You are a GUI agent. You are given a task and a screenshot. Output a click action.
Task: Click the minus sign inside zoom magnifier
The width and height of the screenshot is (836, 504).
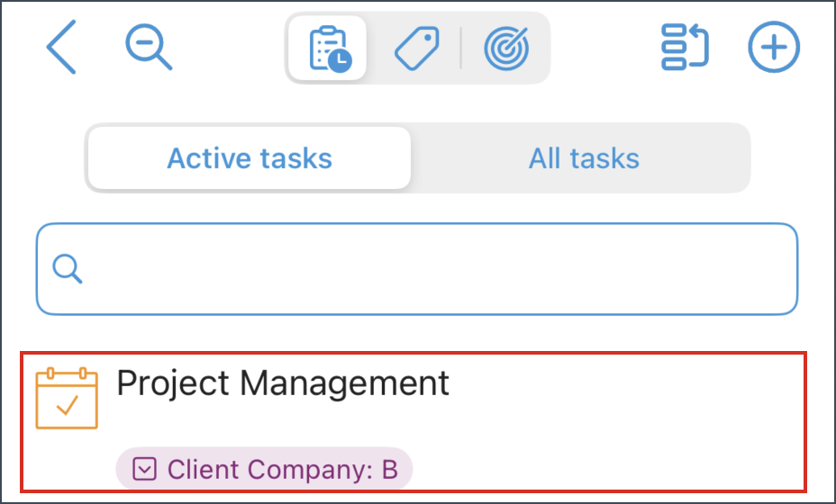[144, 42]
